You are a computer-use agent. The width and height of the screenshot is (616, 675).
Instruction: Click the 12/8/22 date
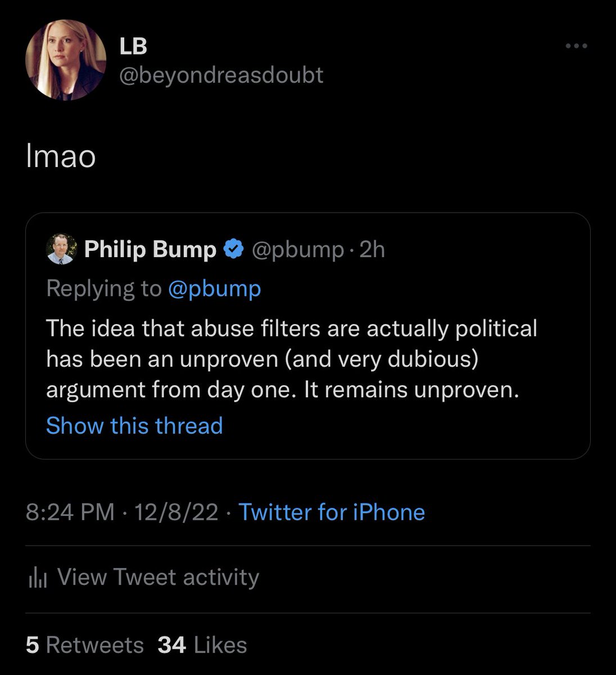[176, 512]
